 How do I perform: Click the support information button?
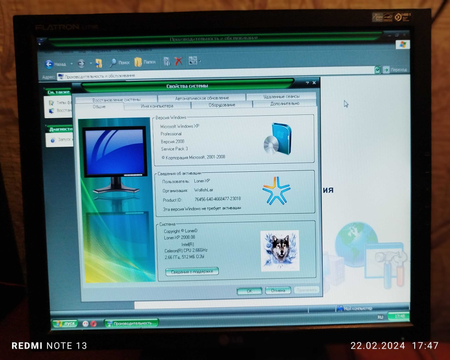tap(192, 272)
